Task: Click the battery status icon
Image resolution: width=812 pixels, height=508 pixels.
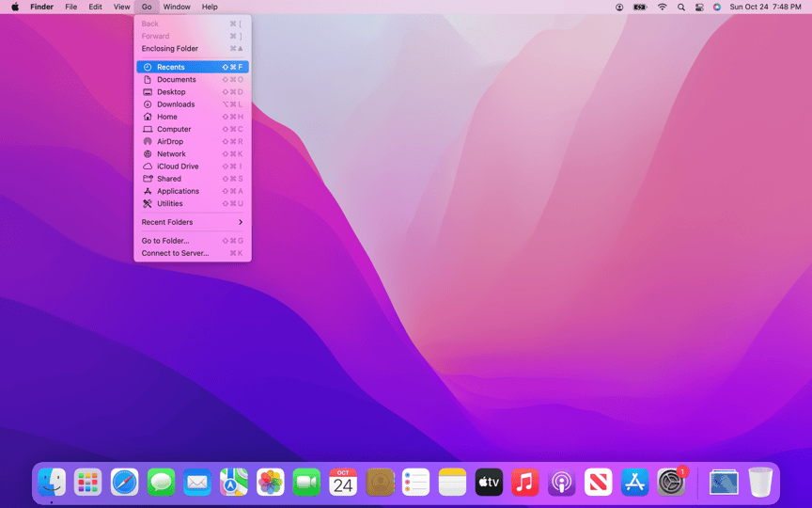Action: click(640, 8)
